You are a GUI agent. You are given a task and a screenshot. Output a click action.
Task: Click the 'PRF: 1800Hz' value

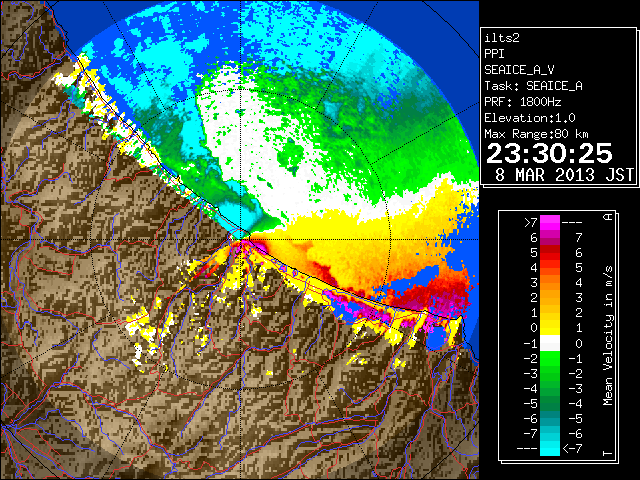(523, 102)
